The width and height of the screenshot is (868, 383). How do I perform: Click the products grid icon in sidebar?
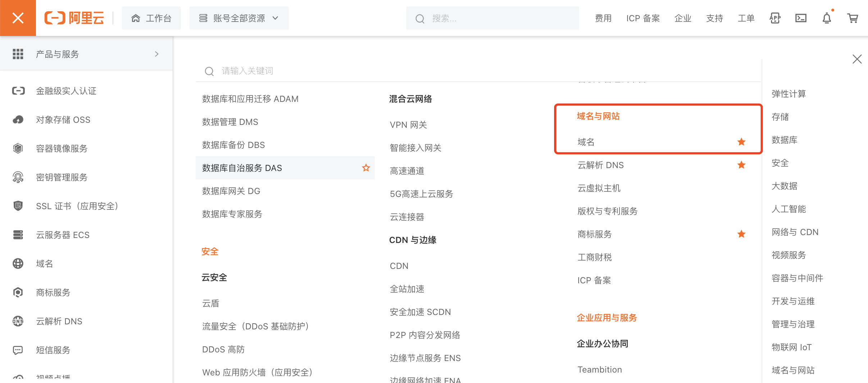pos(18,54)
